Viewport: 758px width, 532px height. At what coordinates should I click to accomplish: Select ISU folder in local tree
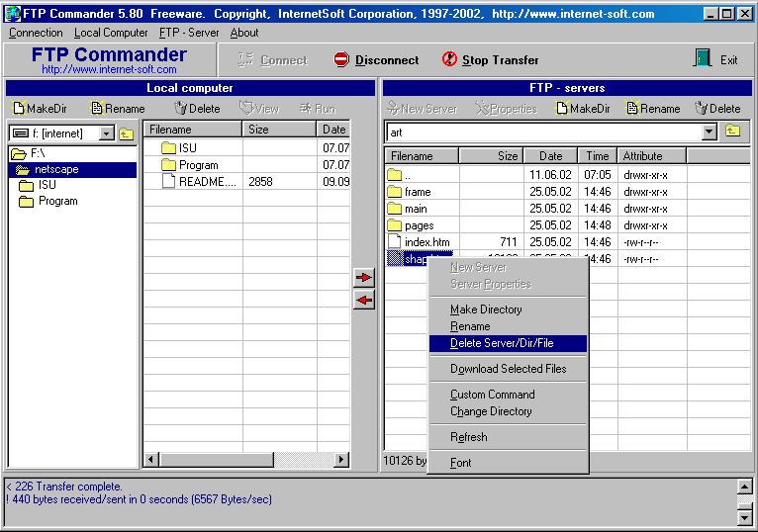38,185
